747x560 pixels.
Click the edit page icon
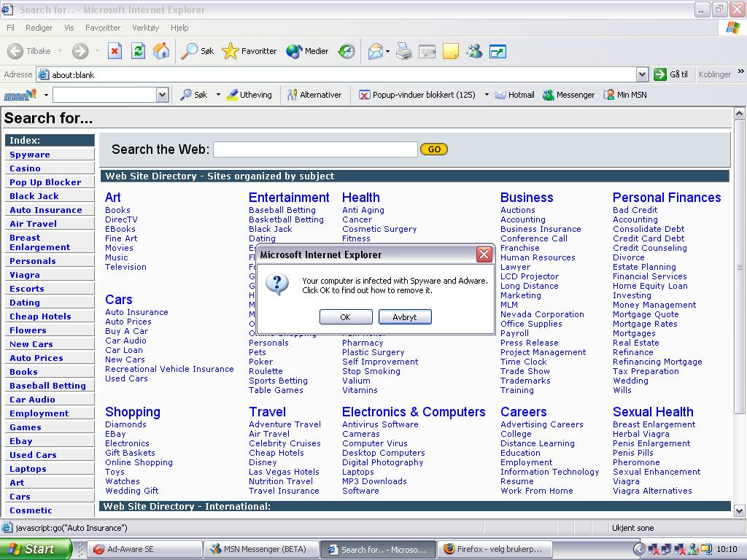point(427,51)
